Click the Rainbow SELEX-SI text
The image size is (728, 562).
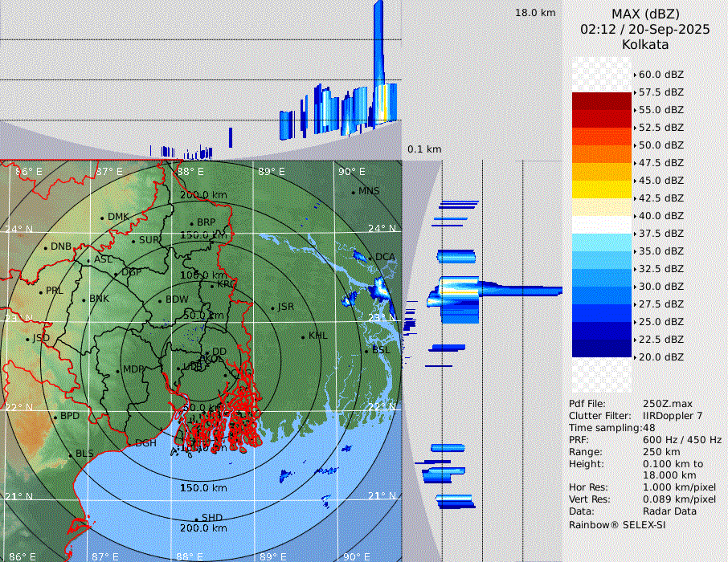(616, 524)
